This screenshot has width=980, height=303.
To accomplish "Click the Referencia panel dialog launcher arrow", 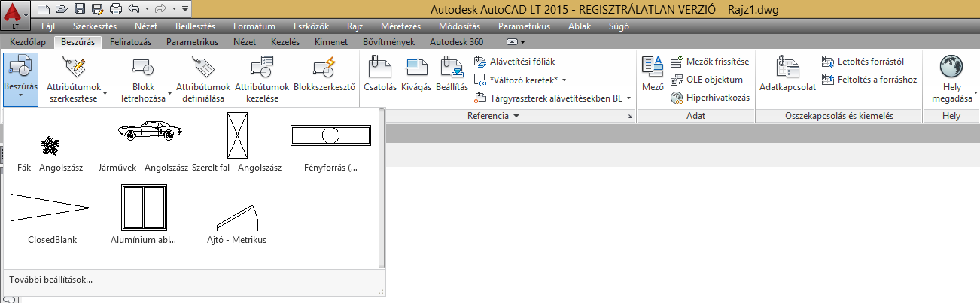I will click(631, 117).
